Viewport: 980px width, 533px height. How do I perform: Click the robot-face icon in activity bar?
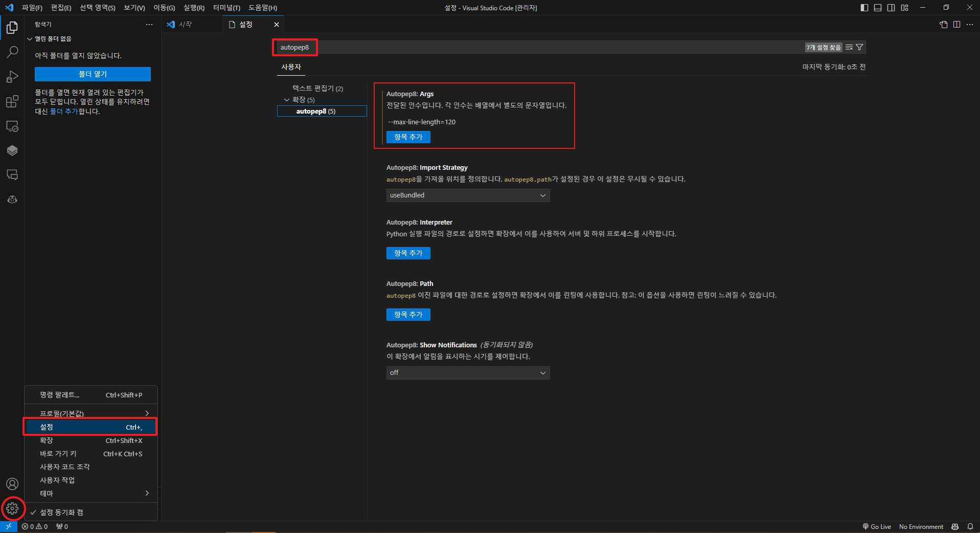12,199
